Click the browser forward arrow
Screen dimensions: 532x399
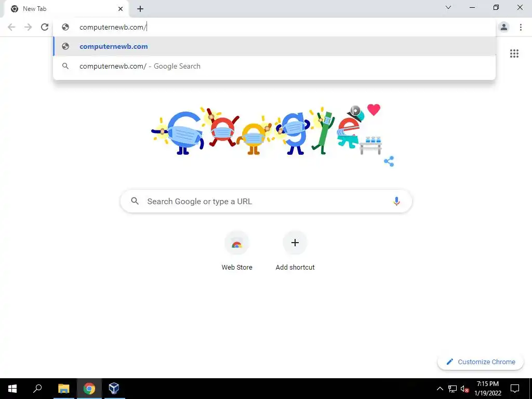tap(28, 27)
